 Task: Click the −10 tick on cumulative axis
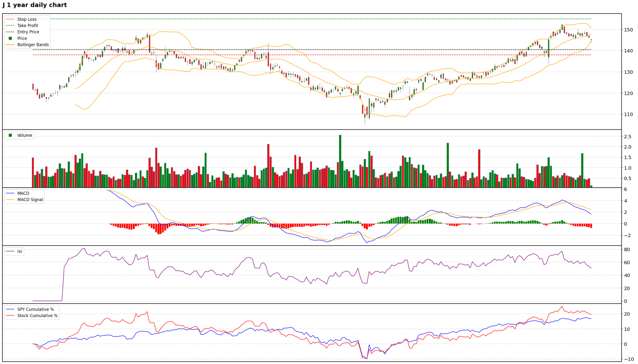click(629, 359)
